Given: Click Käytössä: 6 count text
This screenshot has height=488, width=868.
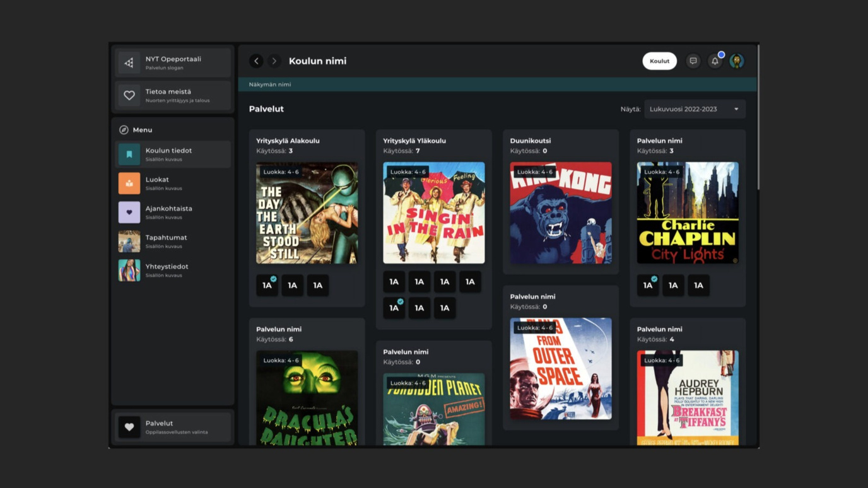Looking at the screenshot, I should click(x=274, y=339).
